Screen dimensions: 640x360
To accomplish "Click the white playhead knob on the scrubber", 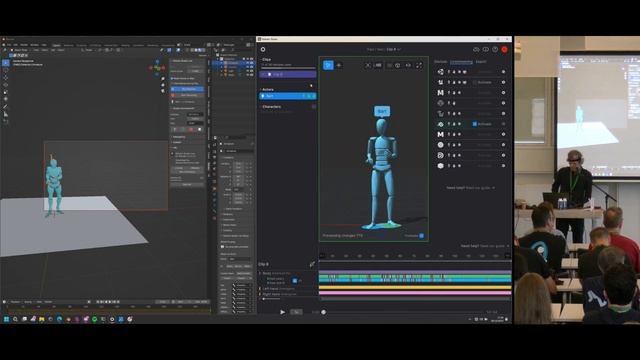I will pos(324,312).
